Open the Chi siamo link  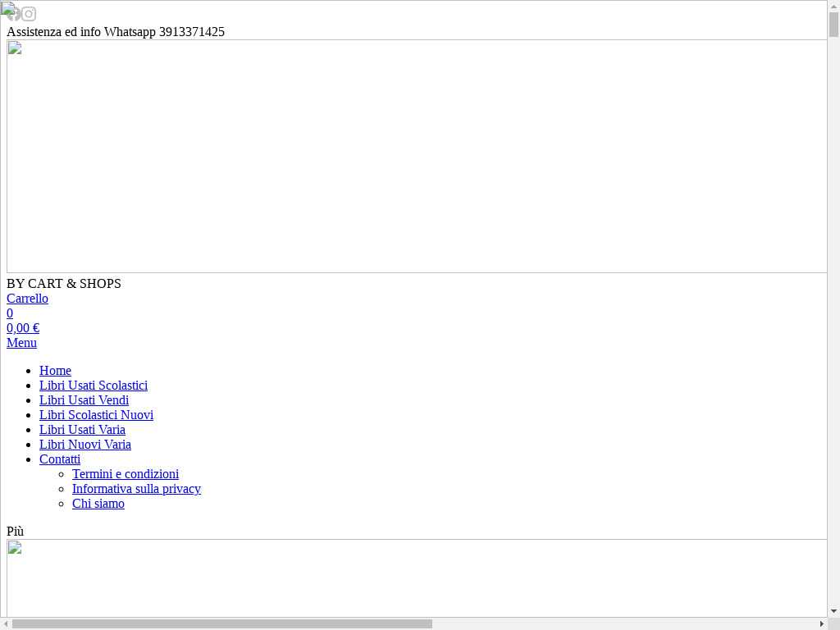(x=98, y=504)
